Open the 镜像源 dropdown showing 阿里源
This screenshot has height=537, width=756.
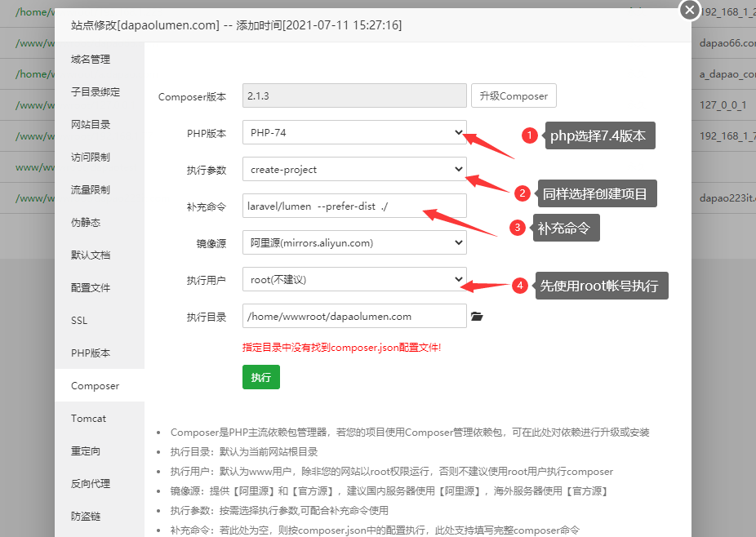tap(354, 243)
